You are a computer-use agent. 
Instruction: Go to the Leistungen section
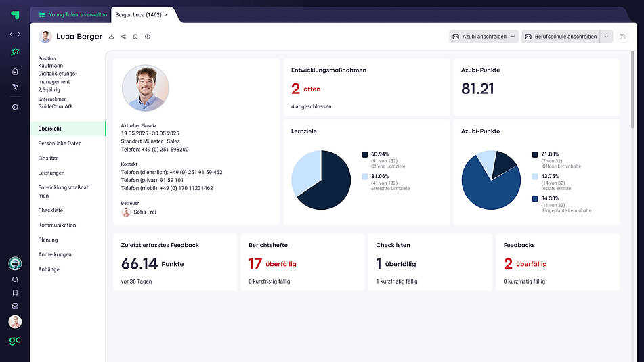click(51, 173)
